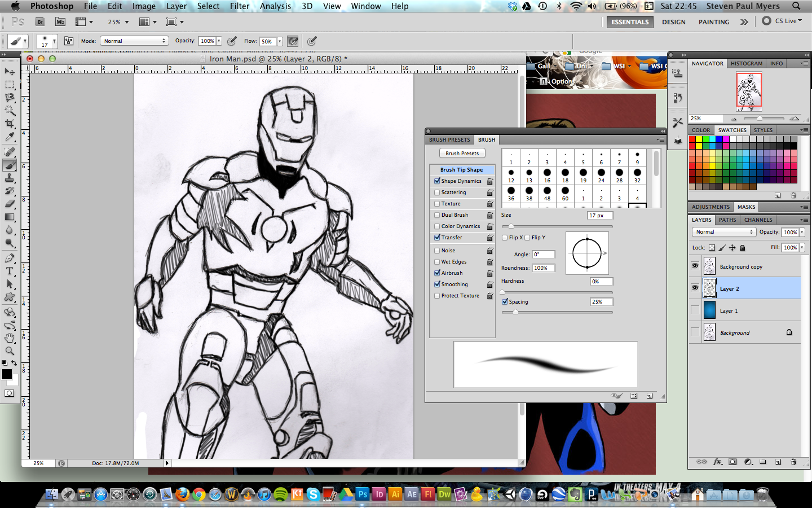Select the Clone Stamp tool
The image size is (812, 508).
[10, 178]
